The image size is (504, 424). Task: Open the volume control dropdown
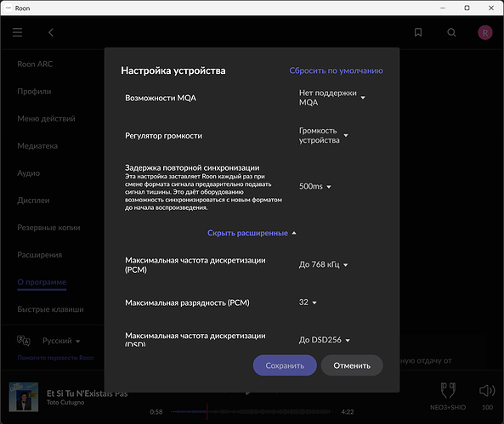[323, 135]
